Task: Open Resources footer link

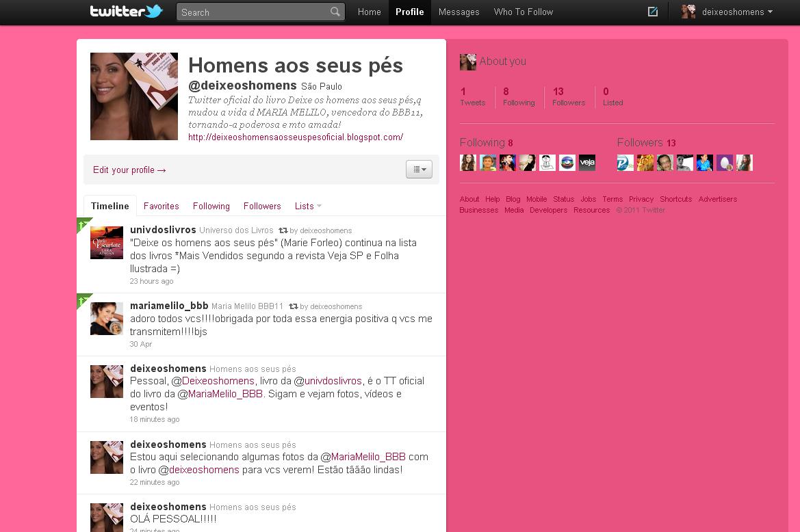Action: coord(592,210)
